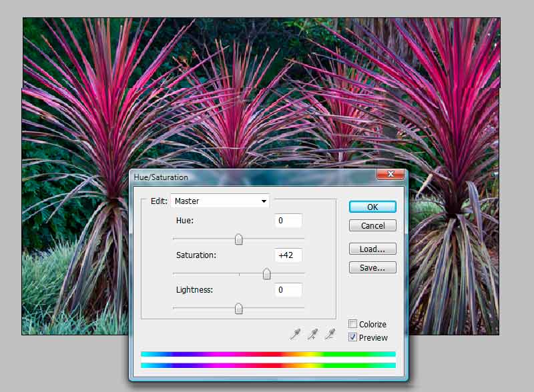Click the Saturation value field showing +42

288,255
